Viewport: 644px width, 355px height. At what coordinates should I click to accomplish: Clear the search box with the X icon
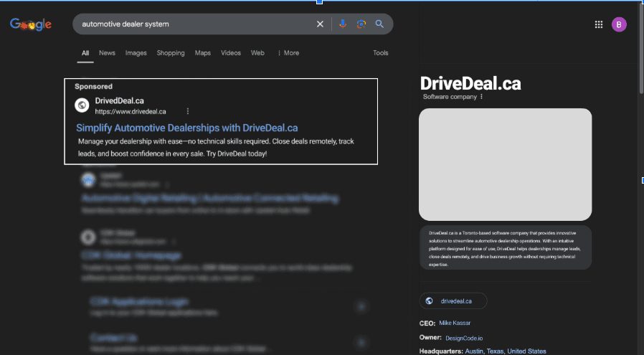point(320,24)
